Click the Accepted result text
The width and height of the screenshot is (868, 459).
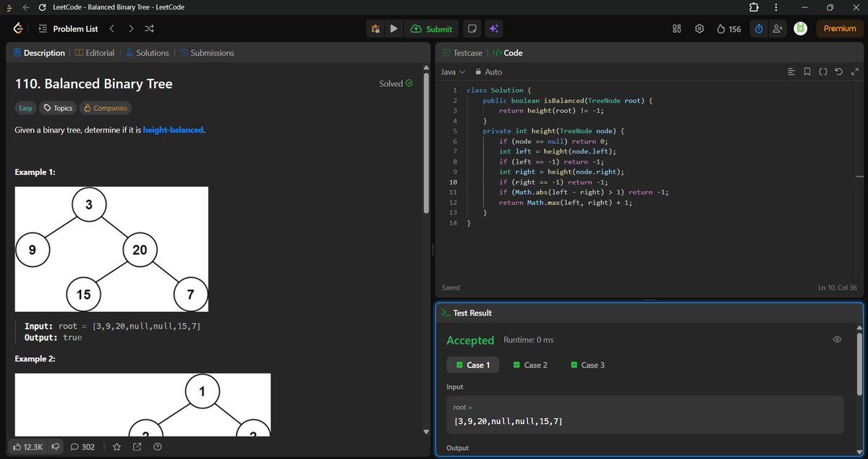click(x=470, y=340)
